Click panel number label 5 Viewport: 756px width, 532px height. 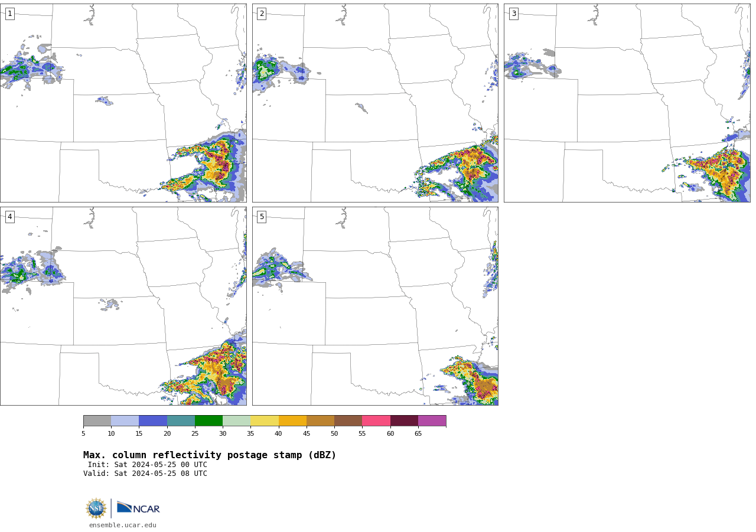[262, 217]
